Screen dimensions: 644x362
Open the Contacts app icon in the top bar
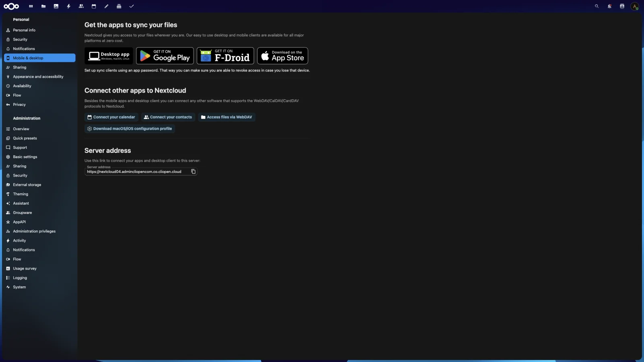click(x=81, y=6)
